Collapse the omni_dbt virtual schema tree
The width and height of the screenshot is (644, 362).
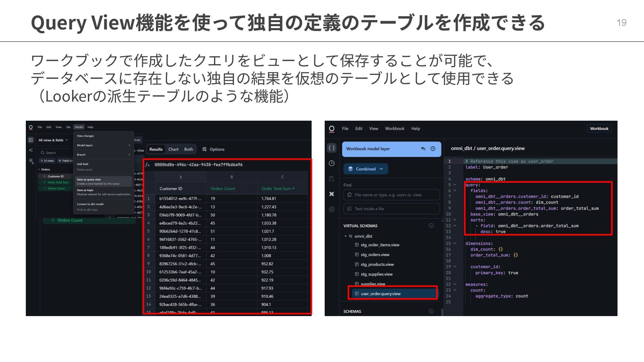345,236
